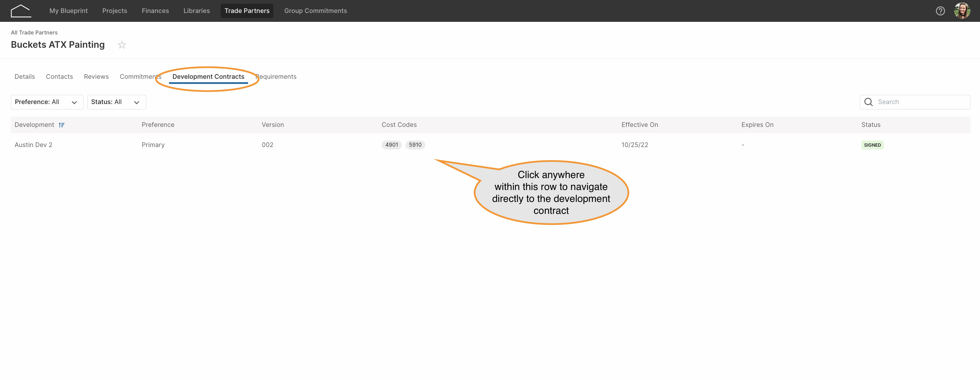This screenshot has height=380, width=980.
Task: Switch to the Commitments tab
Action: pyautogui.click(x=140, y=76)
